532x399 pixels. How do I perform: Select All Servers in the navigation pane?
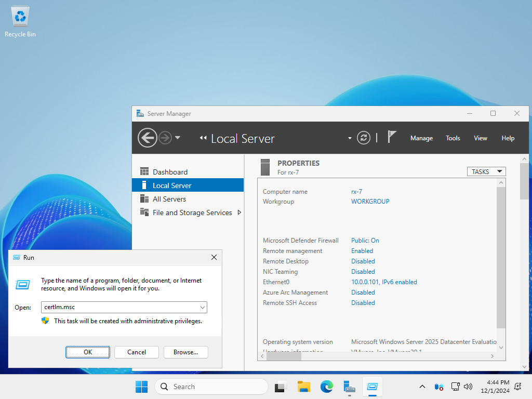tap(188, 199)
